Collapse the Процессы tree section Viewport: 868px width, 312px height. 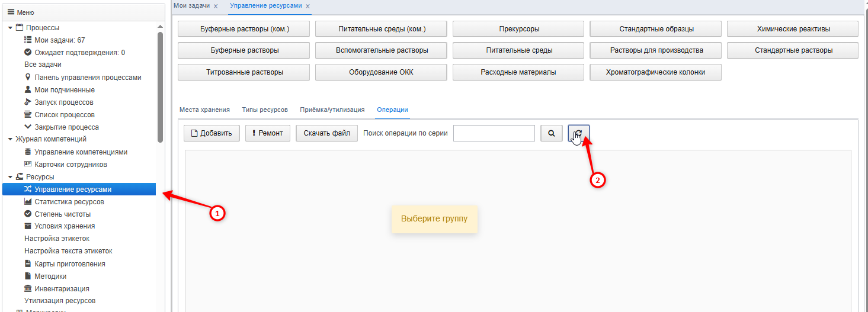tap(10, 28)
